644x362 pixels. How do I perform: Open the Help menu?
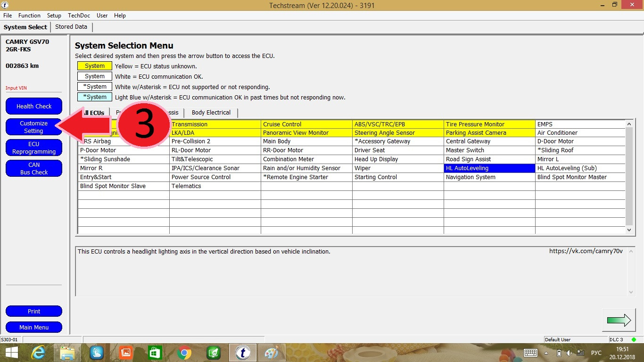(x=120, y=16)
